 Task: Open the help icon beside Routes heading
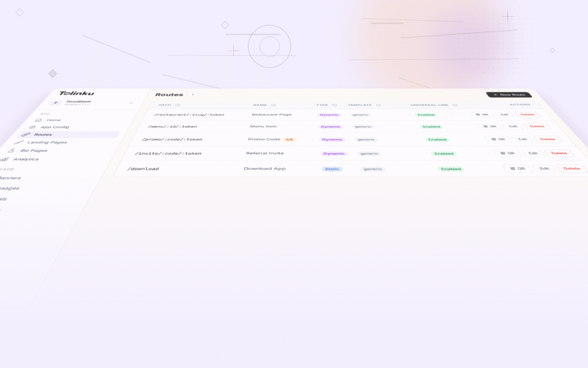coord(192,94)
